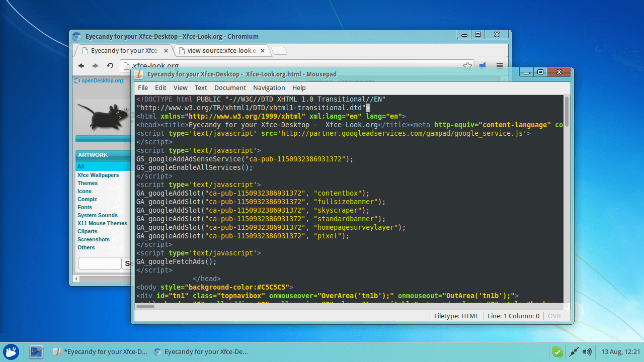Open Mousepad File menu
Screen dimensions: 644x362
(x=143, y=87)
